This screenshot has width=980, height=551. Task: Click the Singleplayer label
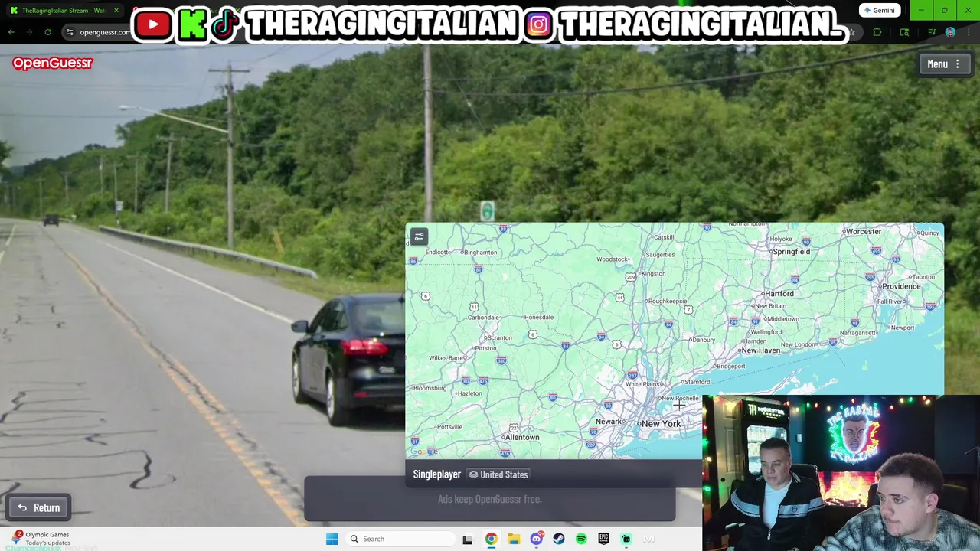coord(436,474)
